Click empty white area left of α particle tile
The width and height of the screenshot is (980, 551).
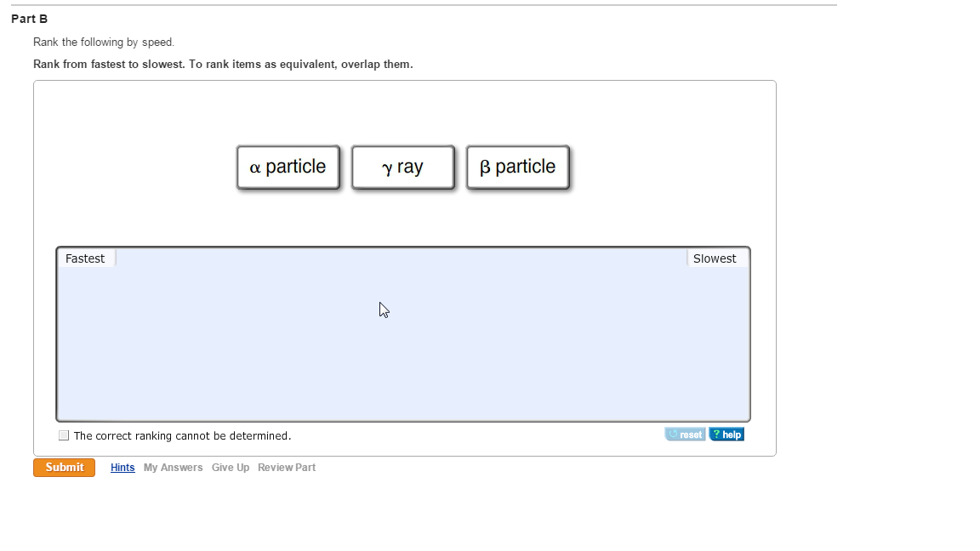pos(136,167)
